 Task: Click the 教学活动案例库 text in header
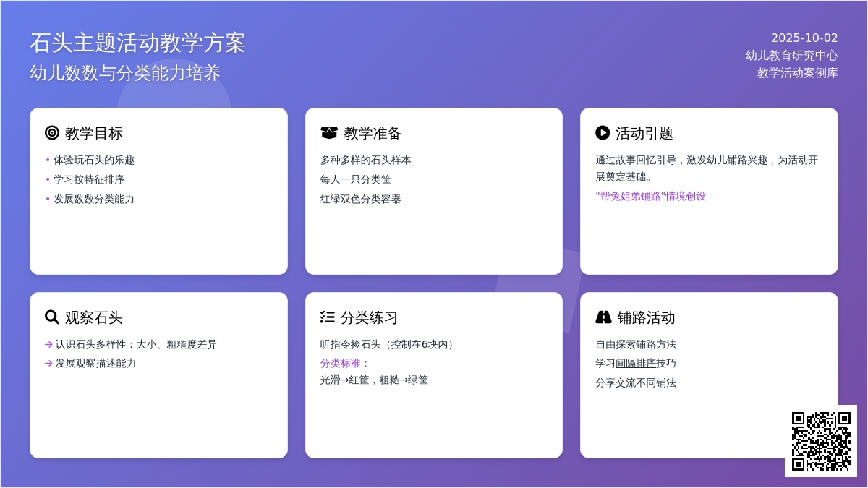pos(797,73)
